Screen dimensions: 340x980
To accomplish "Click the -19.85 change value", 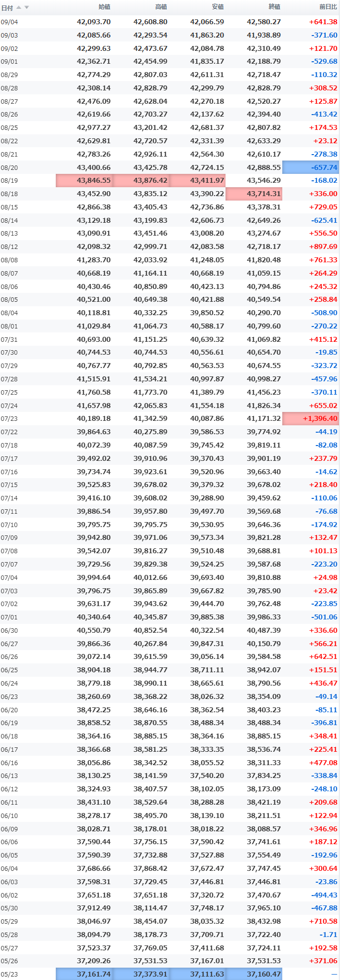I will pos(327,353).
